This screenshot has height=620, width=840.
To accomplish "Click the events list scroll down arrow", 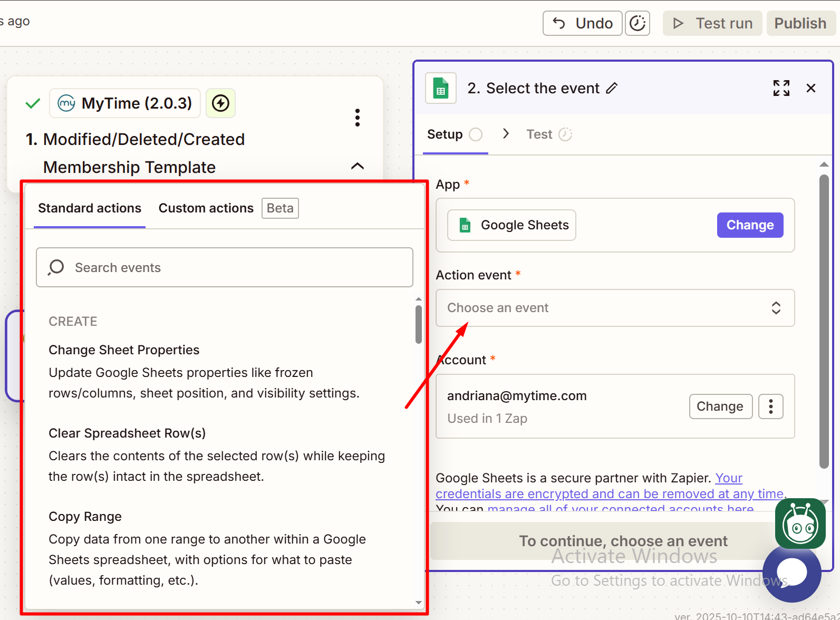I will click(419, 602).
